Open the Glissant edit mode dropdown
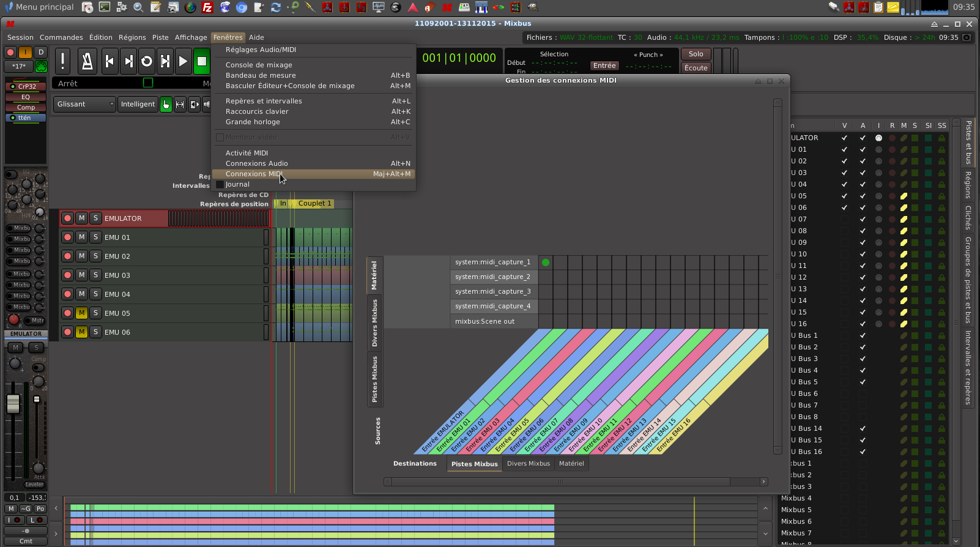 point(84,105)
